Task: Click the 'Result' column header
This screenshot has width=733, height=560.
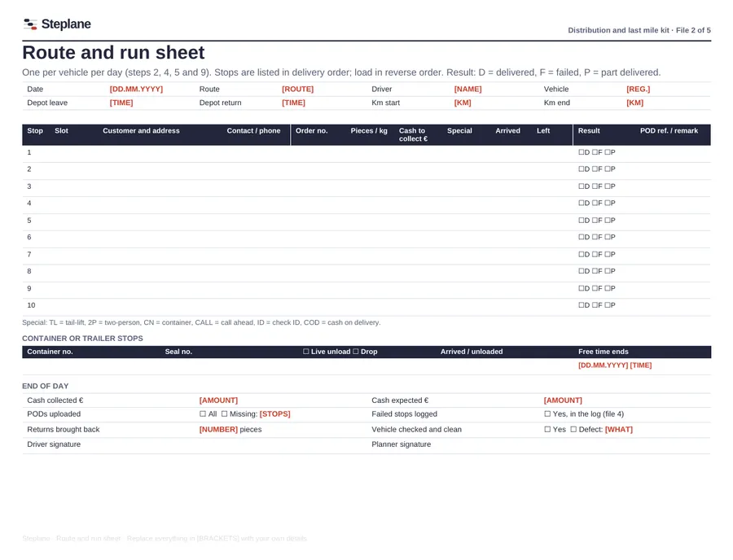Action: 589,131
